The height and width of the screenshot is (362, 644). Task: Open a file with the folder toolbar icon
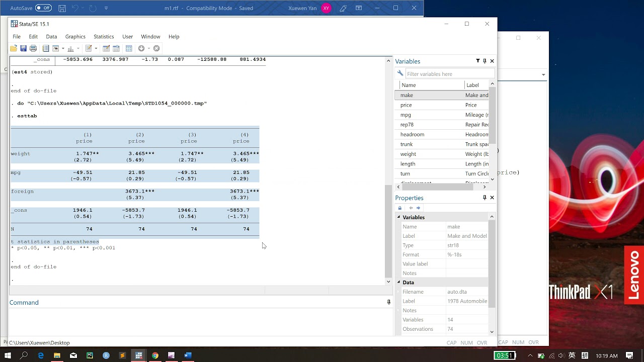pyautogui.click(x=14, y=48)
